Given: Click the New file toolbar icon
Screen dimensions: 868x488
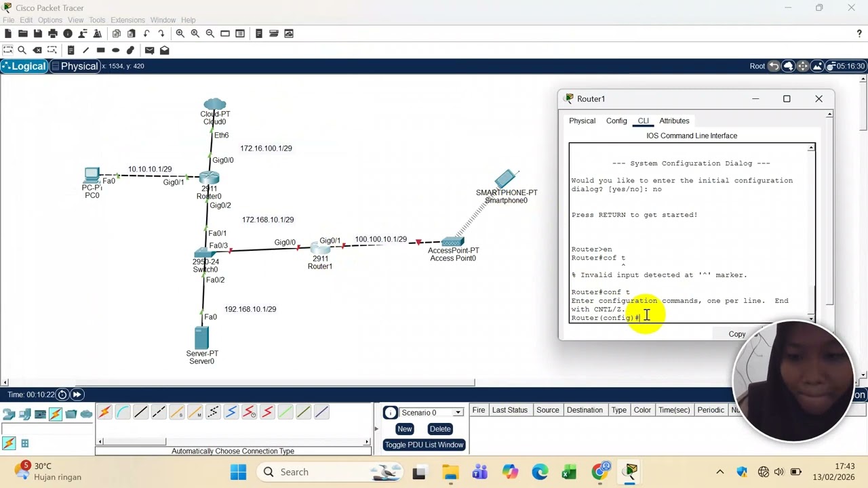Looking at the screenshot, I should pos(8,33).
